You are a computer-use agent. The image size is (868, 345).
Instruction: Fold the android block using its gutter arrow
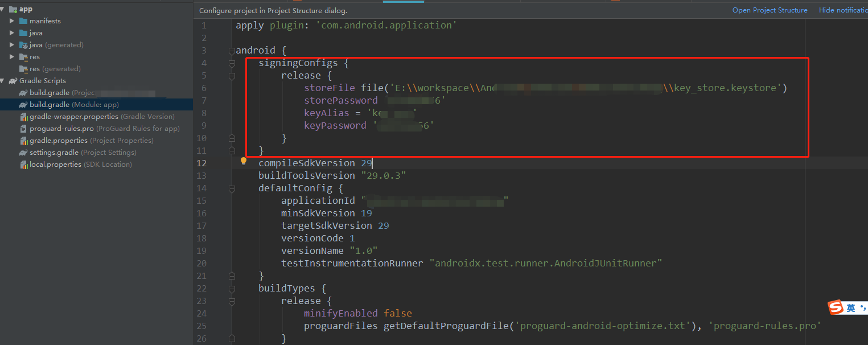[231, 50]
